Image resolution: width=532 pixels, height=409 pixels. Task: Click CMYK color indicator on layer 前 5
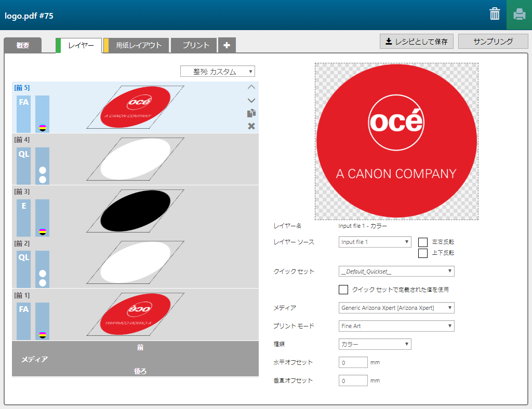pos(43,128)
